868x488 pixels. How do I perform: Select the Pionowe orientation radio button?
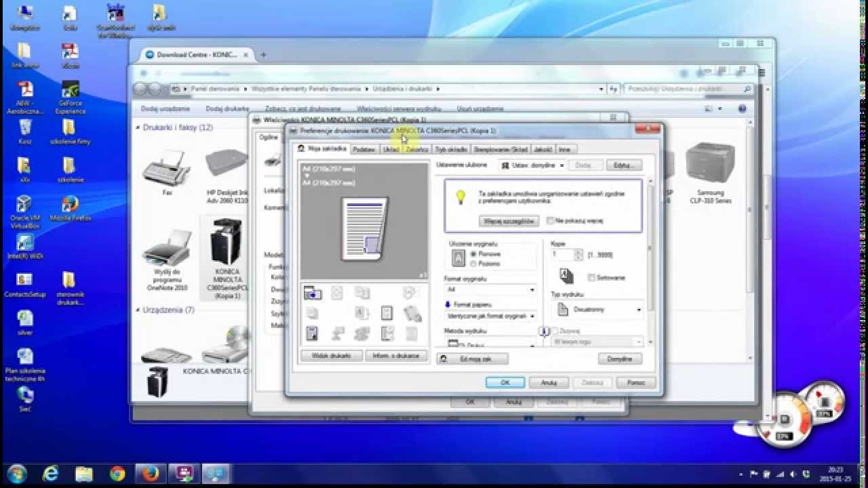[x=473, y=253]
